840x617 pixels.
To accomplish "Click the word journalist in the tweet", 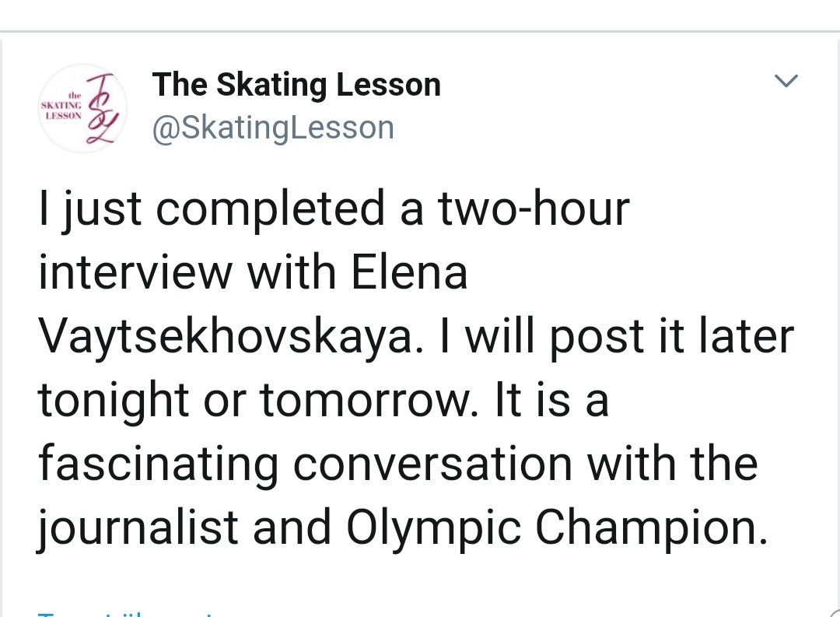I will click(x=138, y=528).
